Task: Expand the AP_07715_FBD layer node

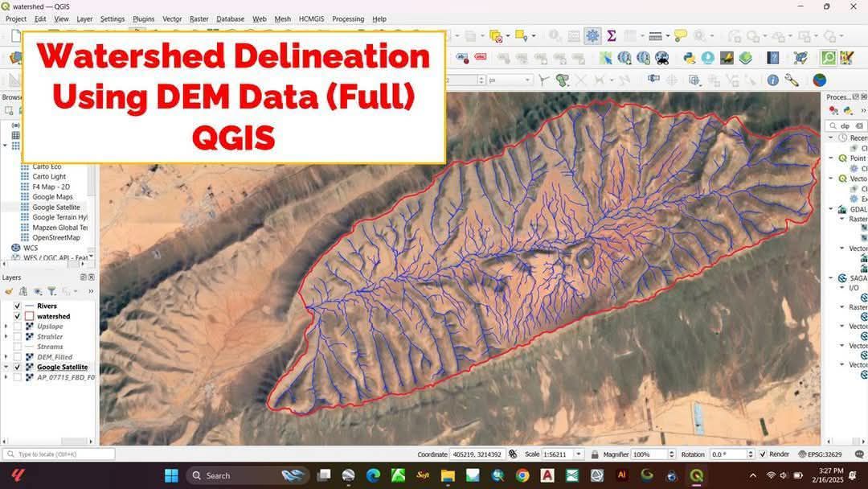Action: tap(6, 377)
